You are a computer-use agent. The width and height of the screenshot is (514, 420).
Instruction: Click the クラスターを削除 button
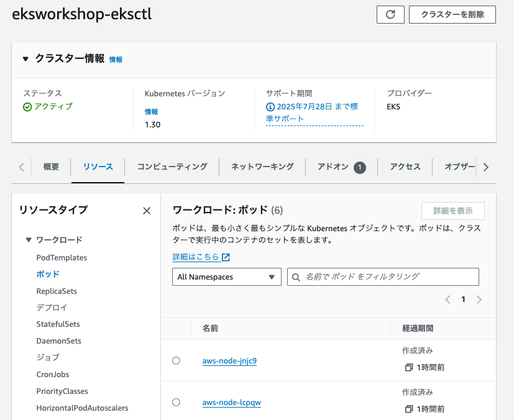(452, 14)
